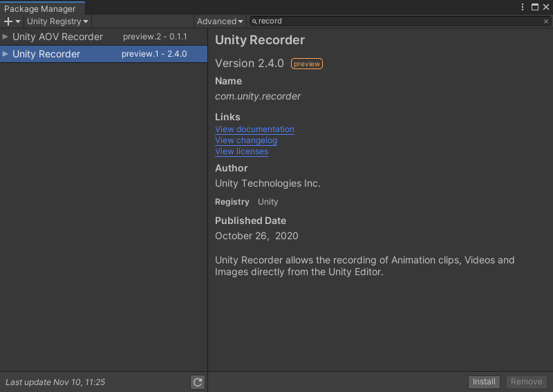Expand the Unity Recorder versions arrow
The height and width of the screenshot is (392, 553).
[x=5, y=54]
